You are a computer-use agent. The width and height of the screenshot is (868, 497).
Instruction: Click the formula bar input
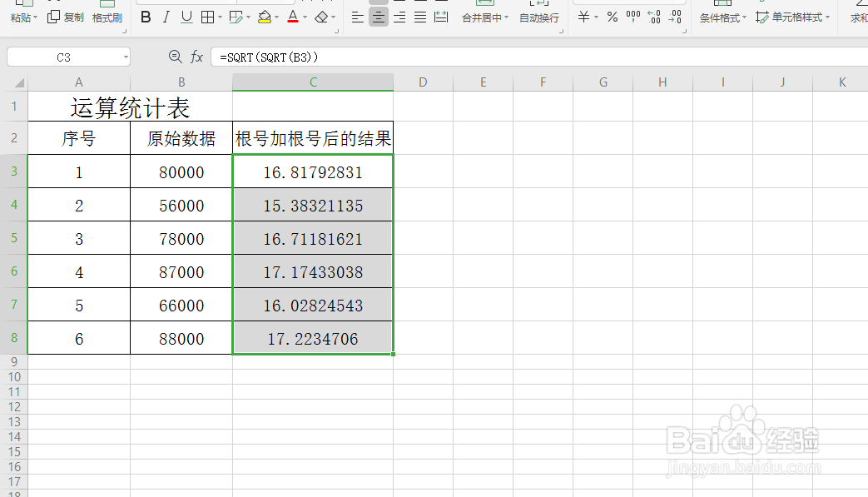pos(540,57)
